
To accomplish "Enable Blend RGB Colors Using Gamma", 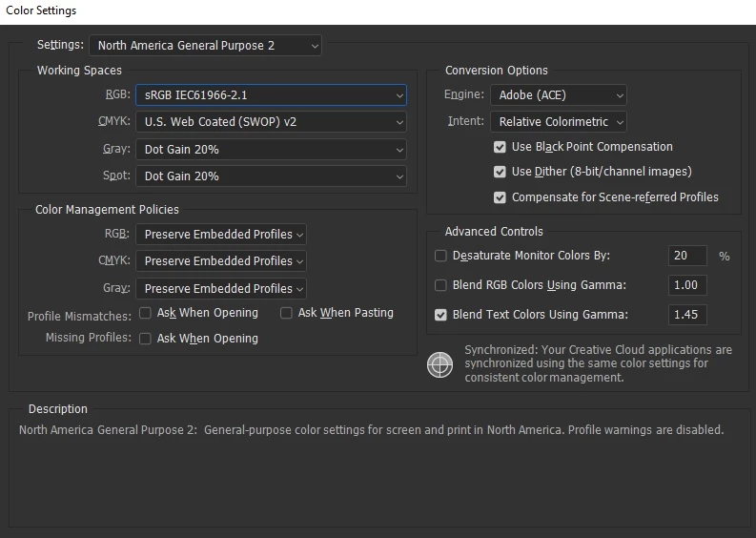I will [440, 285].
